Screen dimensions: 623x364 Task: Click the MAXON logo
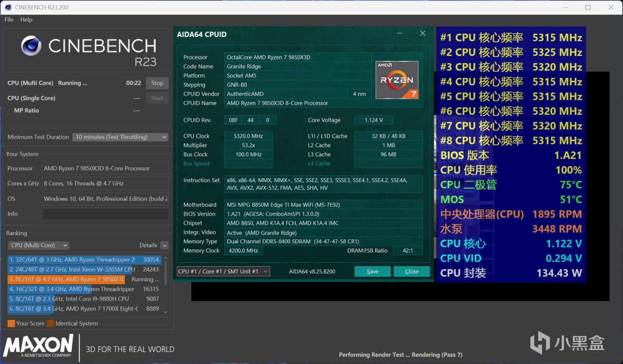pos(38,346)
